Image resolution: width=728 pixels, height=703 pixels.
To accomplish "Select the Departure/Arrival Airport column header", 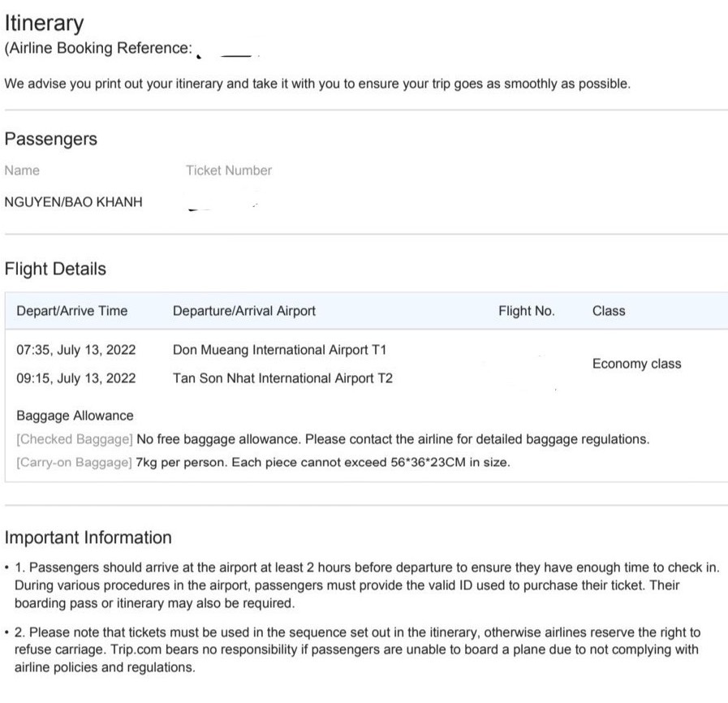I will [x=244, y=311].
